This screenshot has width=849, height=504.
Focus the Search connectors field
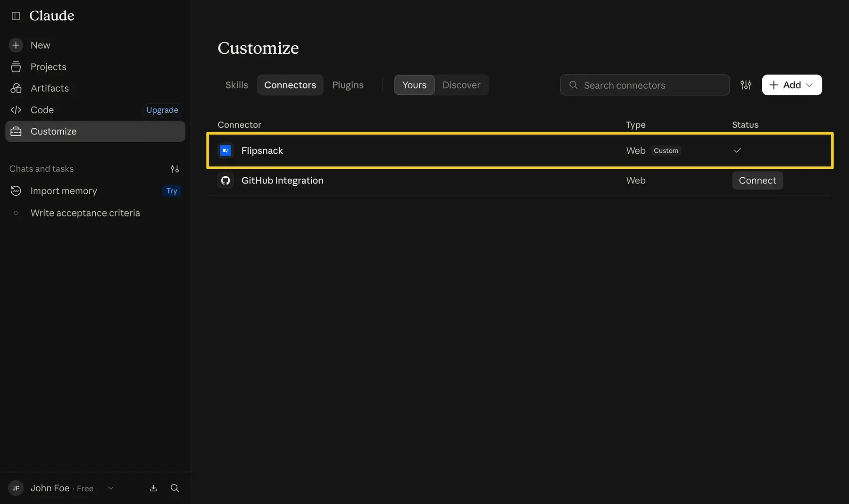coord(645,85)
